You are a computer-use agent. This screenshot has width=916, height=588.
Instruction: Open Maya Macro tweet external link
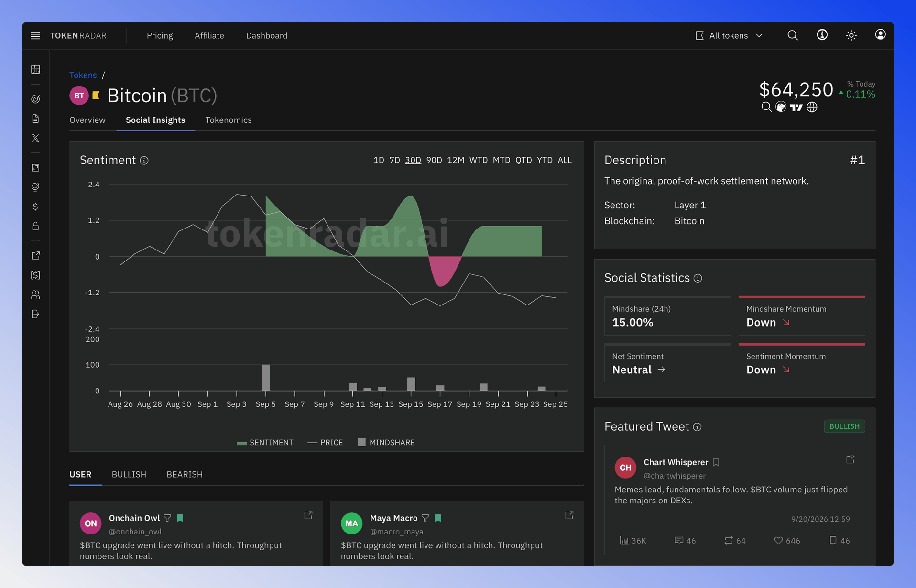point(569,515)
